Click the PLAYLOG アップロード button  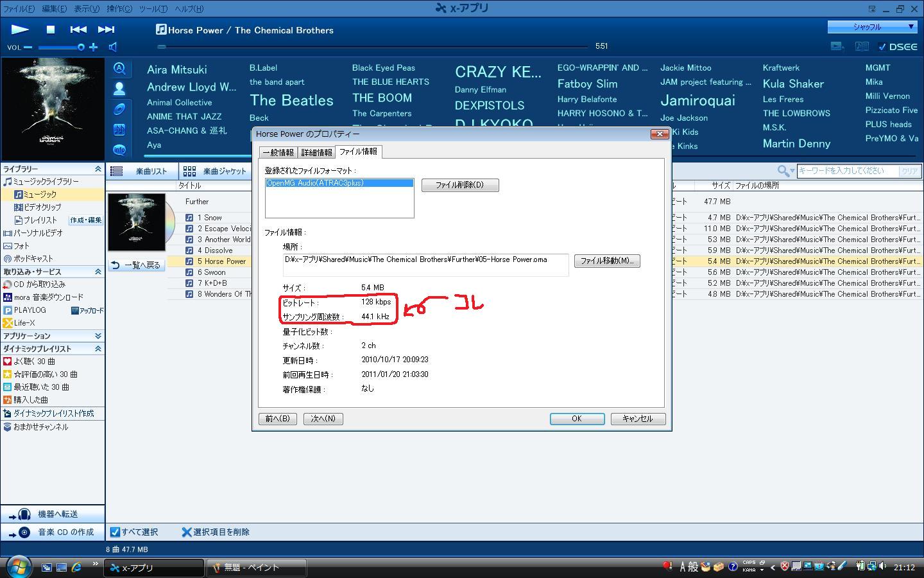click(87, 310)
